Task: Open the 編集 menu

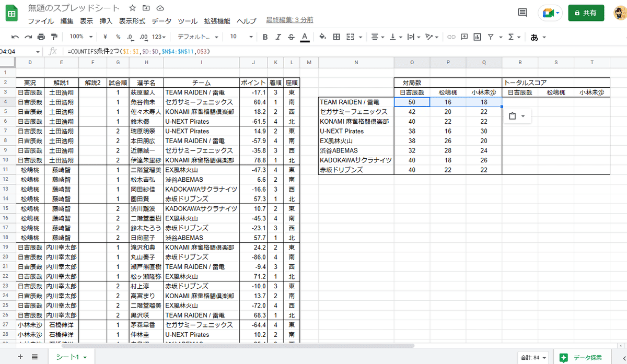Action: coord(67,21)
